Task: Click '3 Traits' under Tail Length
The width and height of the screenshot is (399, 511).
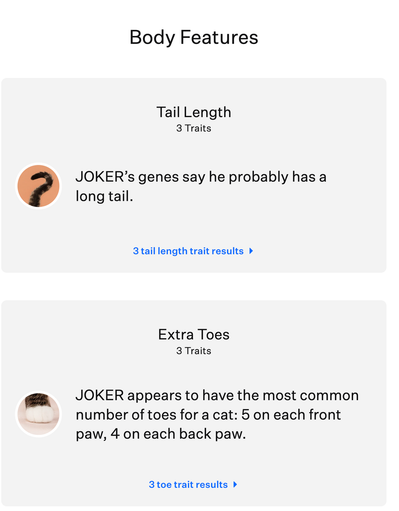Action: [194, 128]
